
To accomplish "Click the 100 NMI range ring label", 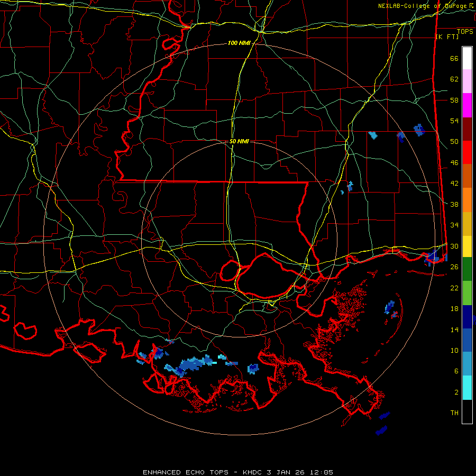I will [x=239, y=43].
